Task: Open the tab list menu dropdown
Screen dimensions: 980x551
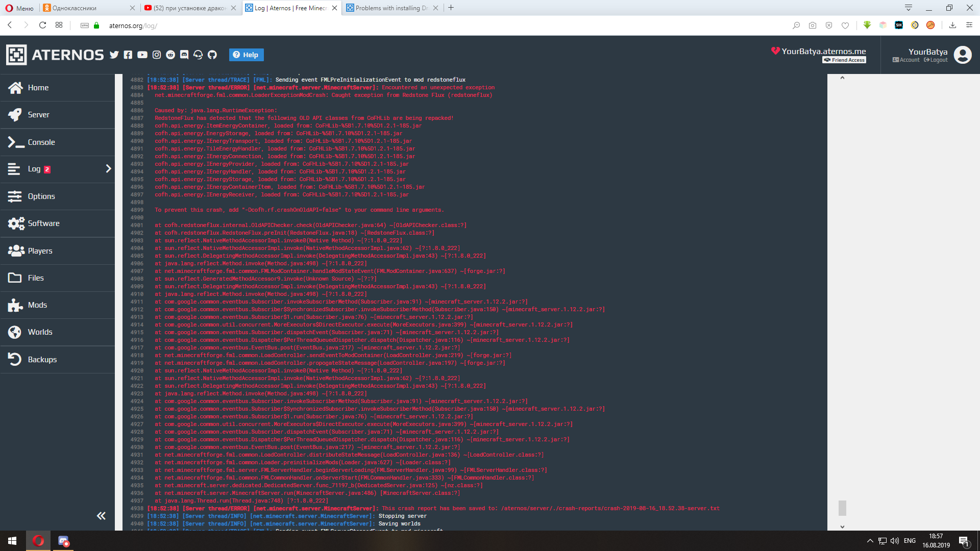Action: (x=909, y=8)
